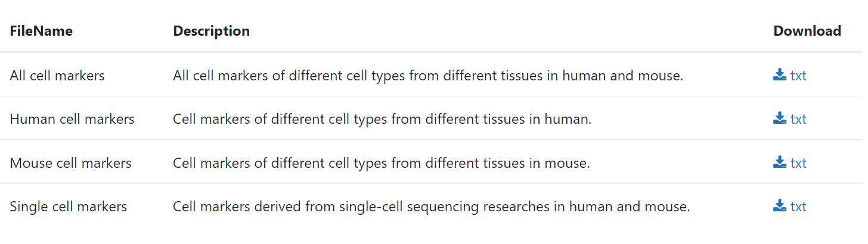Open txt link for All cell markers
The height and width of the screenshot is (244, 868).
[x=798, y=76]
